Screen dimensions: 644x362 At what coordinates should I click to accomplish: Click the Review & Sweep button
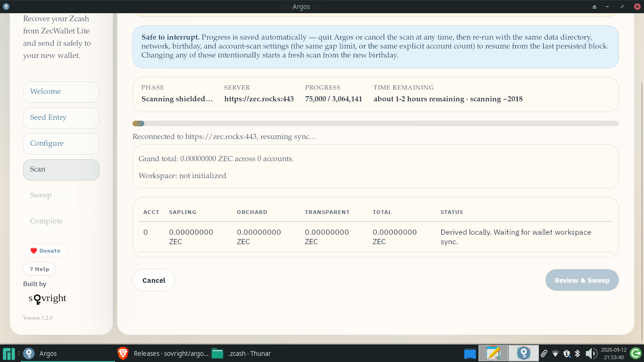point(582,280)
